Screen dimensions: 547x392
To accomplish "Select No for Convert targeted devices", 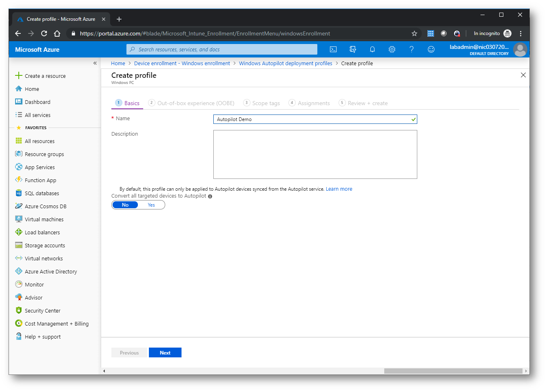I will click(x=125, y=205).
